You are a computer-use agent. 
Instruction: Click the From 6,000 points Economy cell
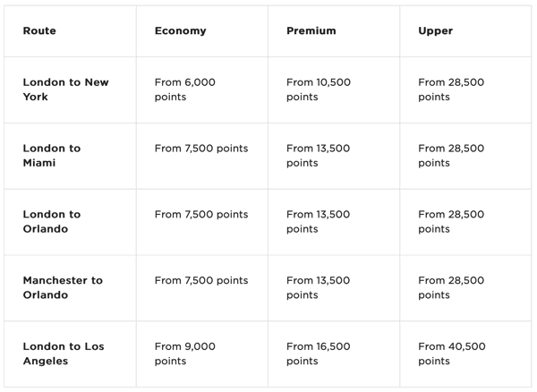[185, 89]
